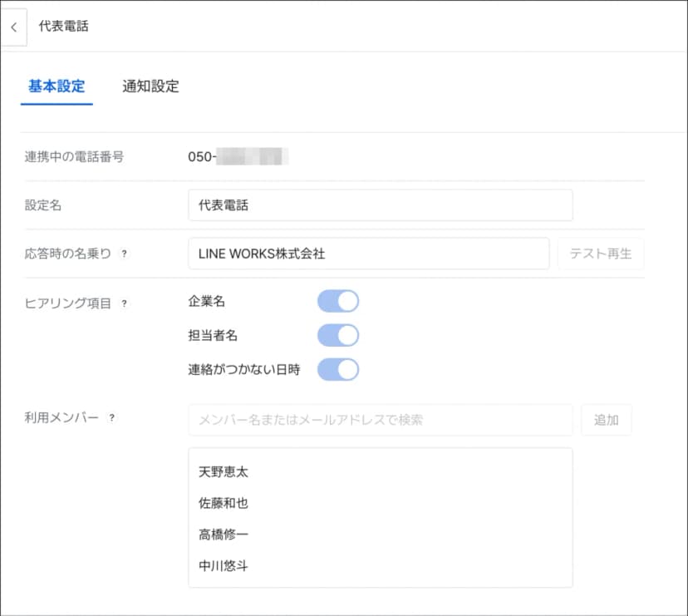Focus the 応答時の名乗り input with LINE WORKS株式会社
The width and height of the screenshot is (688, 616).
[x=369, y=254]
